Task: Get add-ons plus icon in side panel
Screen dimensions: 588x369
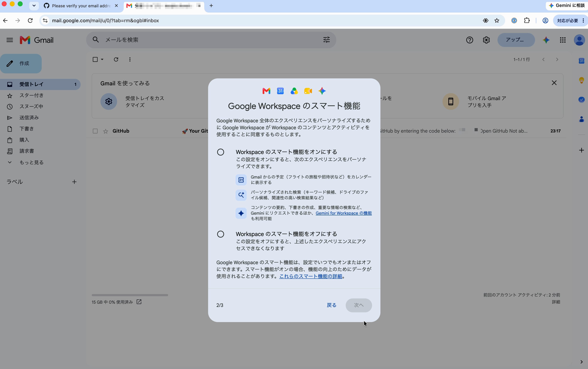Action: tap(581, 150)
